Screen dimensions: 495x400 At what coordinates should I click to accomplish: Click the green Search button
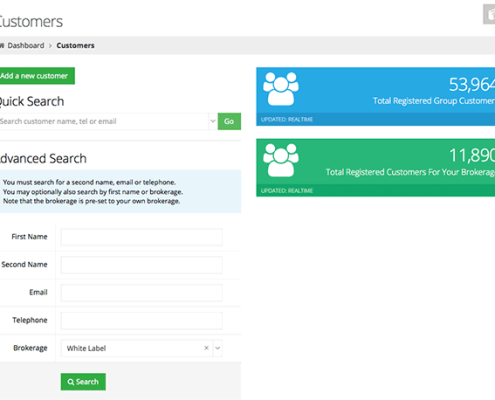[83, 382]
